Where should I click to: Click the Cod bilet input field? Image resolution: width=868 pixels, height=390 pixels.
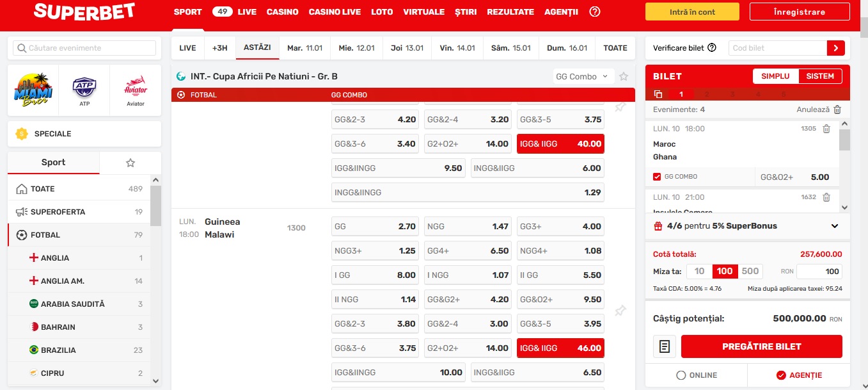click(x=777, y=48)
